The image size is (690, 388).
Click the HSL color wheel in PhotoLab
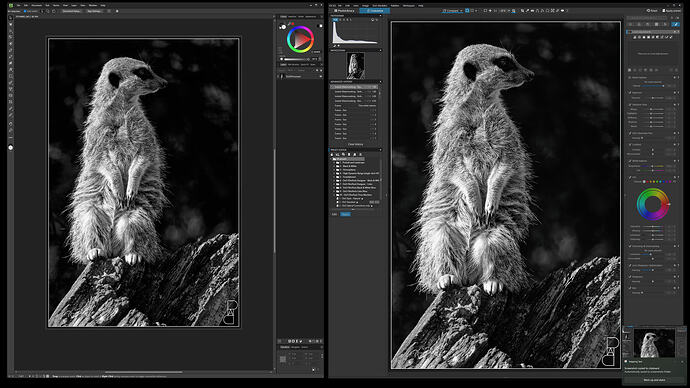click(653, 204)
